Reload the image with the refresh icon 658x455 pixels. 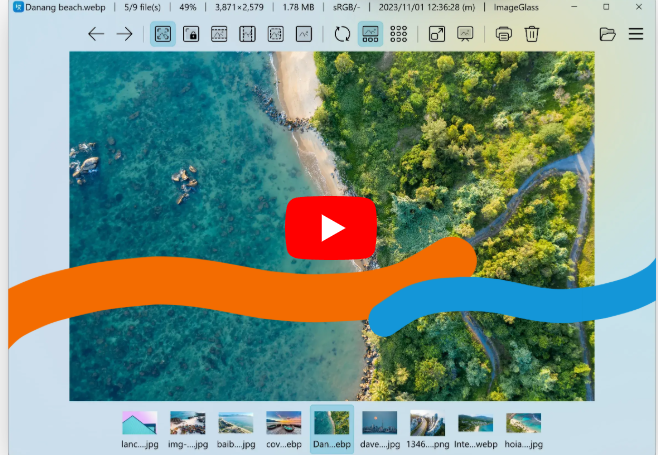342,34
